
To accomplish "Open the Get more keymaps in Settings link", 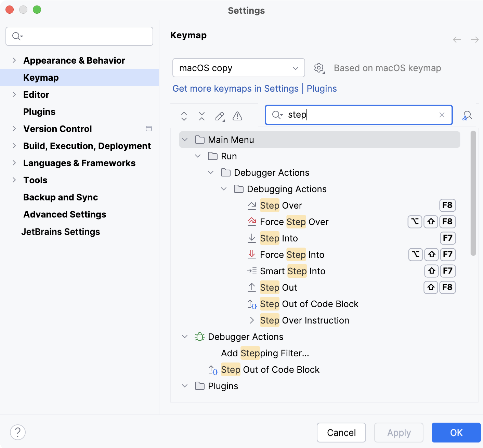I will tap(235, 89).
